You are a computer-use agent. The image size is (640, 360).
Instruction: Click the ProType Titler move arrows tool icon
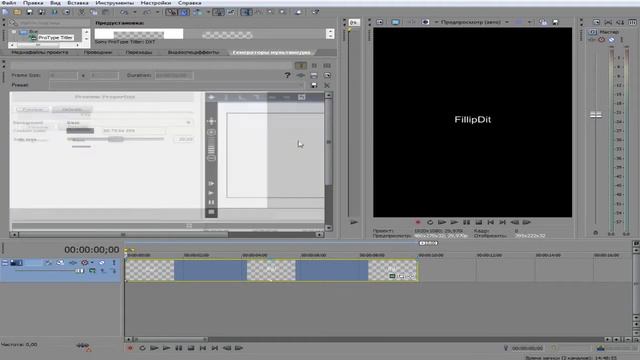point(211,121)
